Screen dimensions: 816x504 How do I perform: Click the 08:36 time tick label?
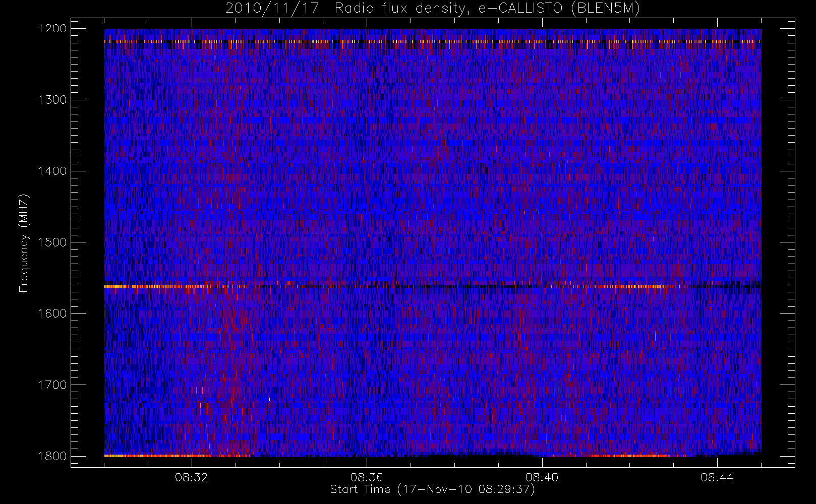(x=367, y=477)
